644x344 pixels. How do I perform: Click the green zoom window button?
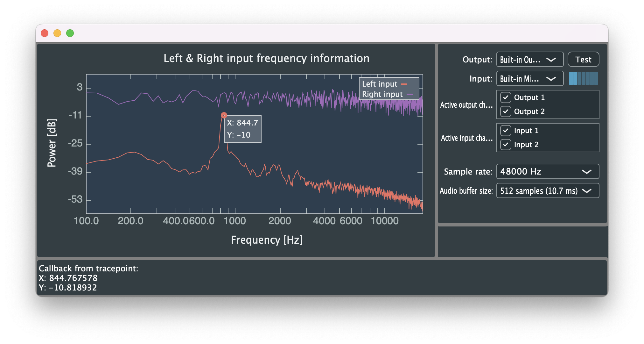(x=70, y=33)
